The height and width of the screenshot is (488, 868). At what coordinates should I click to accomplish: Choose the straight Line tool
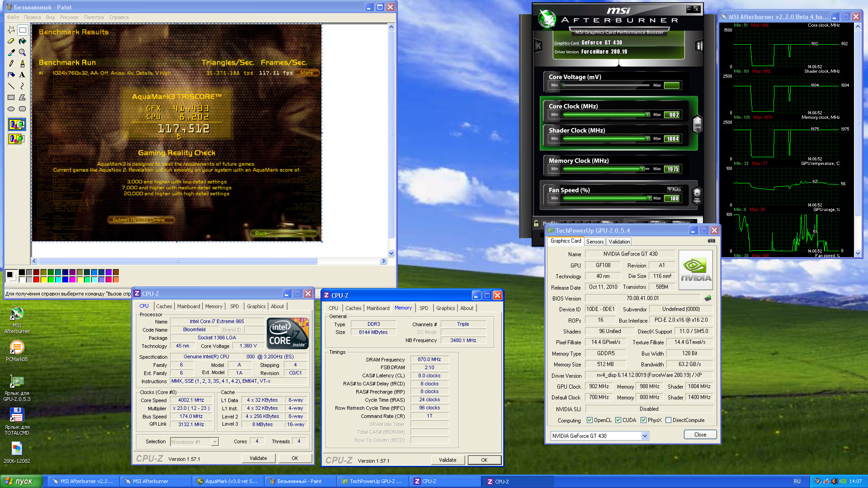pyautogui.click(x=11, y=86)
